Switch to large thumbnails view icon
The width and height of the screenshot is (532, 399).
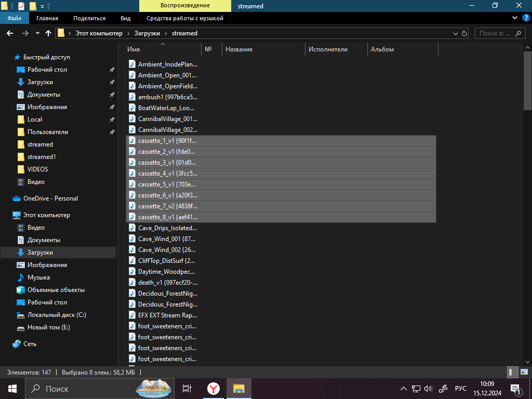(x=524, y=372)
